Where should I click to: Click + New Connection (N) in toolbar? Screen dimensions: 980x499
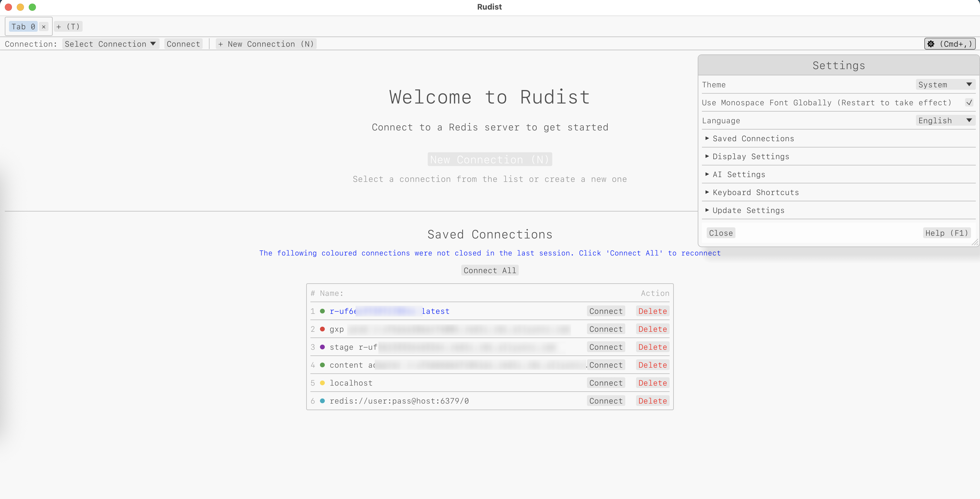(266, 44)
